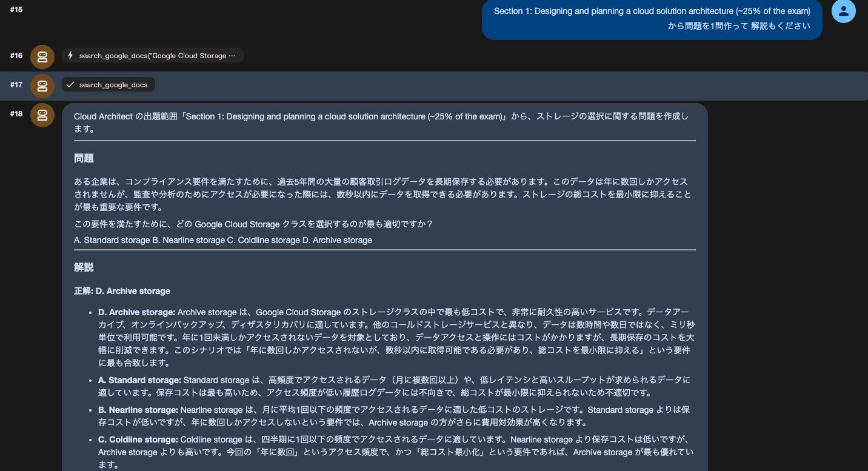868x471 pixels.
Task: Open the search_google_docs("Google Cloud Storage… tool call chip
Action: (153, 56)
